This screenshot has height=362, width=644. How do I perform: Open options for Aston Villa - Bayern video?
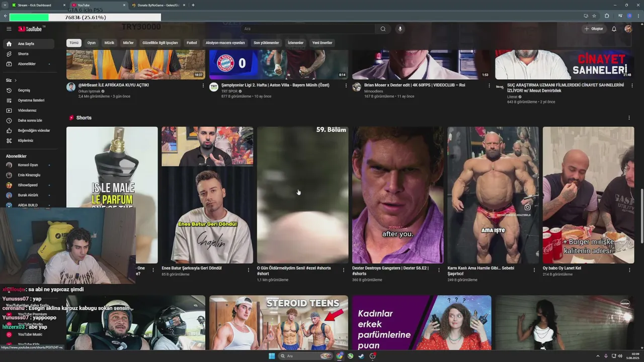[346, 85]
